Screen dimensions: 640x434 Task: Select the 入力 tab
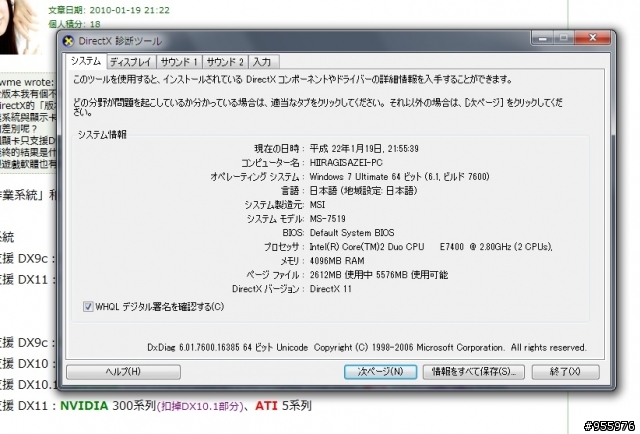tap(262, 62)
